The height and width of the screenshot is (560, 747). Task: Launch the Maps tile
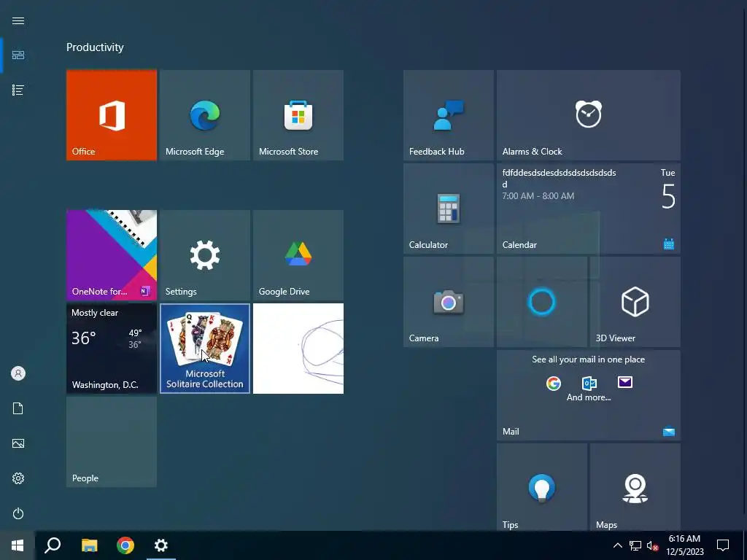click(635, 488)
